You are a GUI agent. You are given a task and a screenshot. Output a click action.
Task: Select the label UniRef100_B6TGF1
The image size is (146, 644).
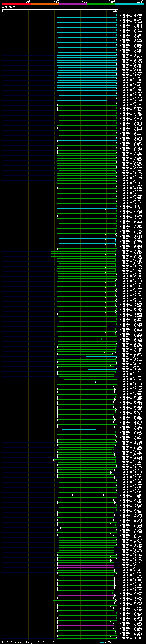131,52
